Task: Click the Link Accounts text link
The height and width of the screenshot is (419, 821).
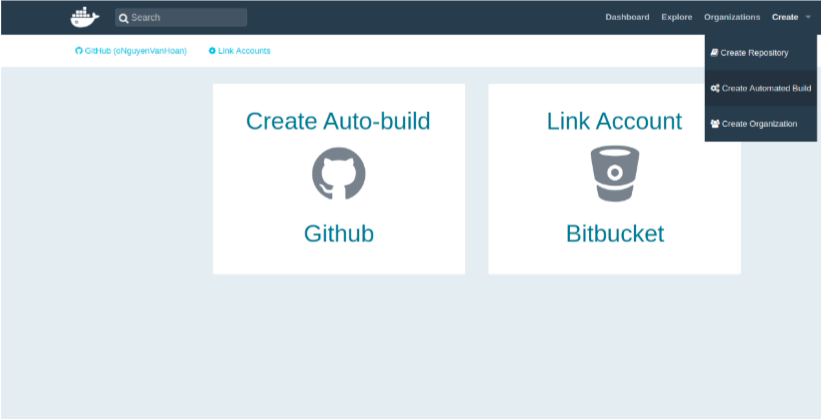Action: (x=244, y=51)
